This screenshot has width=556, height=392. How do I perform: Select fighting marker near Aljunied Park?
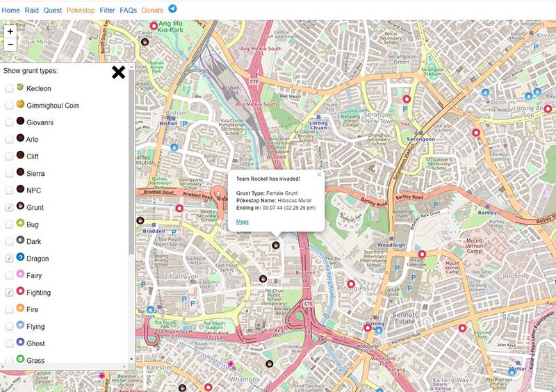point(462,328)
